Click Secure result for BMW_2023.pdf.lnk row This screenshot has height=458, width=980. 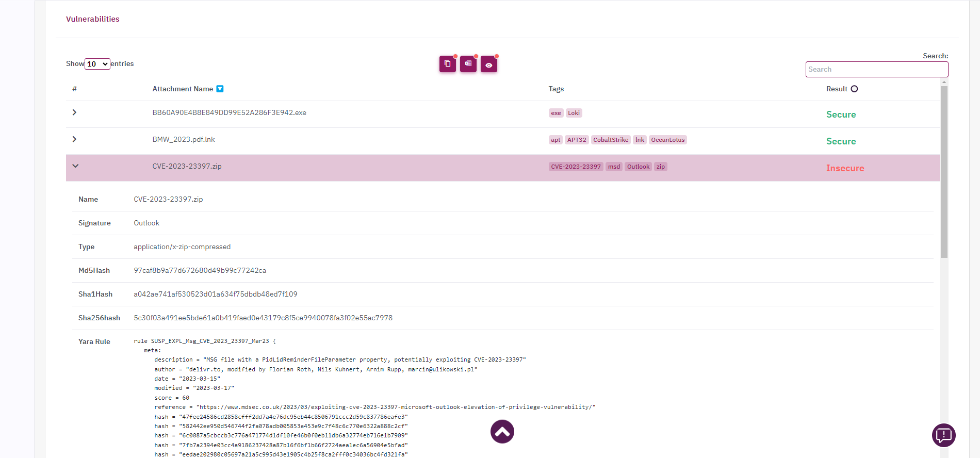[x=841, y=141]
